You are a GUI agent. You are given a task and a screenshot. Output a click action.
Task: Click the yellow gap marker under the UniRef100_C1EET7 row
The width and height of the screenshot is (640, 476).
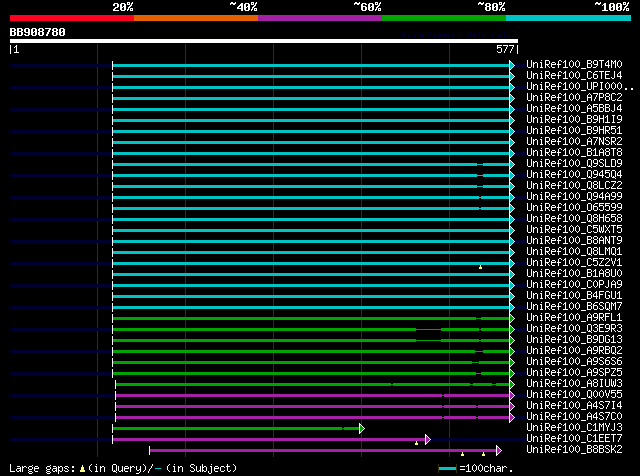click(x=416, y=443)
